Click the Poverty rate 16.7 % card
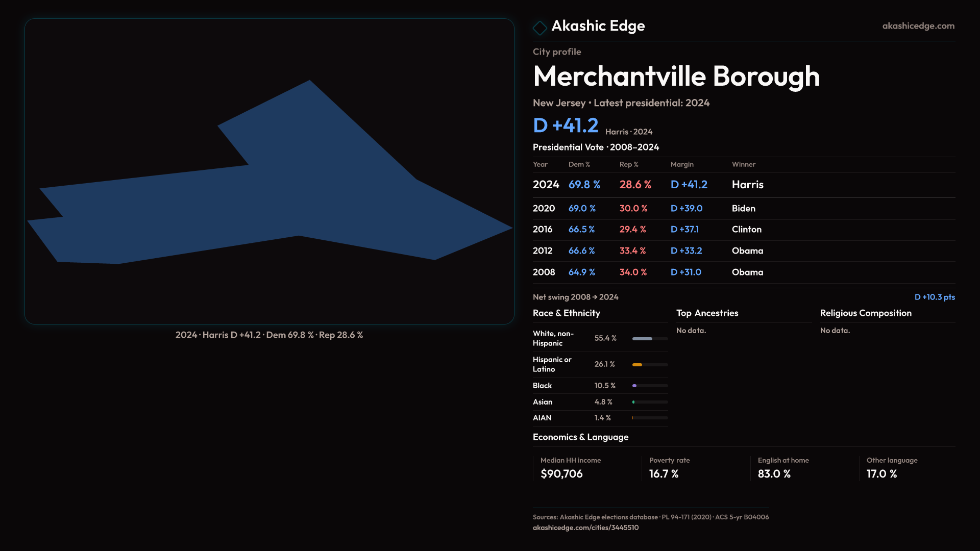Image resolution: width=980 pixels, height=551 pixels. point(694,468)
